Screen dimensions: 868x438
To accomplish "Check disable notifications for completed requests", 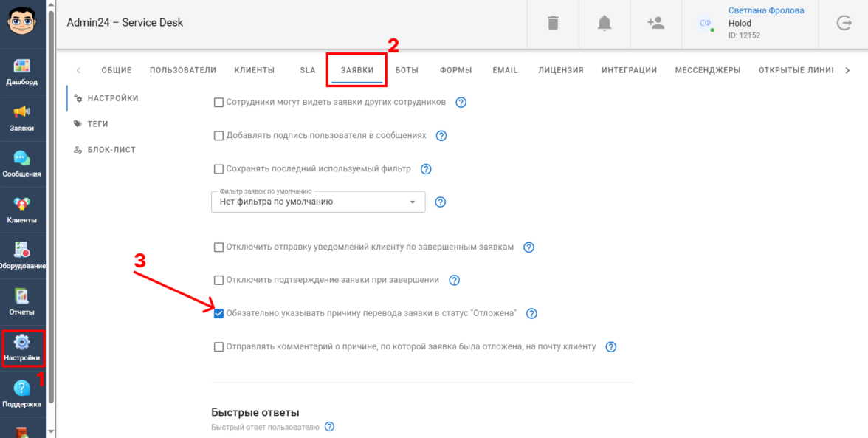I will click(218, 247).
